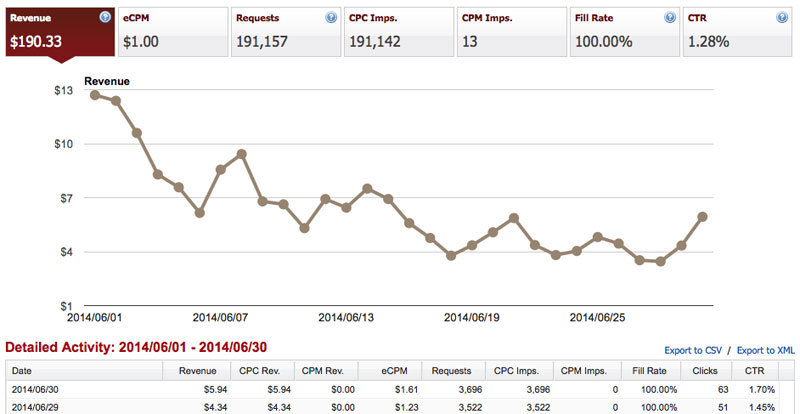Click help icon on Fill Rate tile
The image size is (800, 414).
click(x=669, y=17)
